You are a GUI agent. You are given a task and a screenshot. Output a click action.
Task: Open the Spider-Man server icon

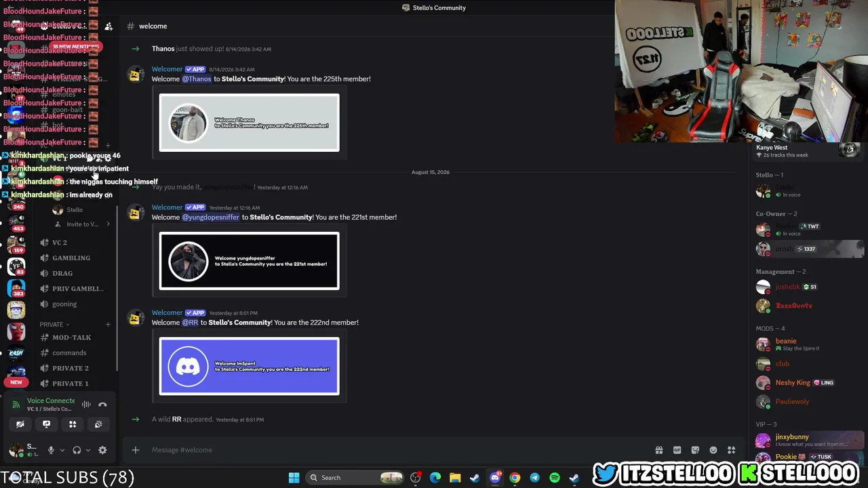coord(16,331)
